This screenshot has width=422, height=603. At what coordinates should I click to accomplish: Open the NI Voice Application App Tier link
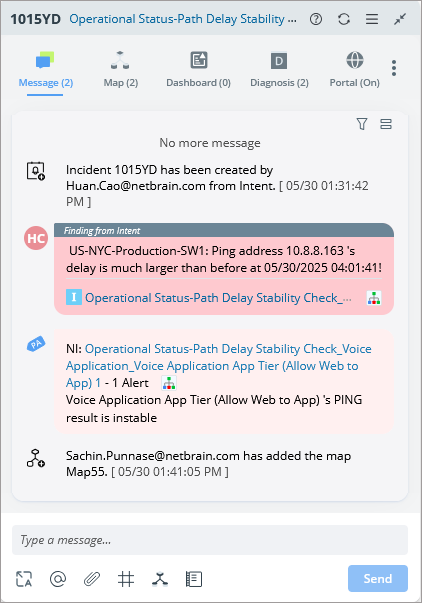click(219, 366)
